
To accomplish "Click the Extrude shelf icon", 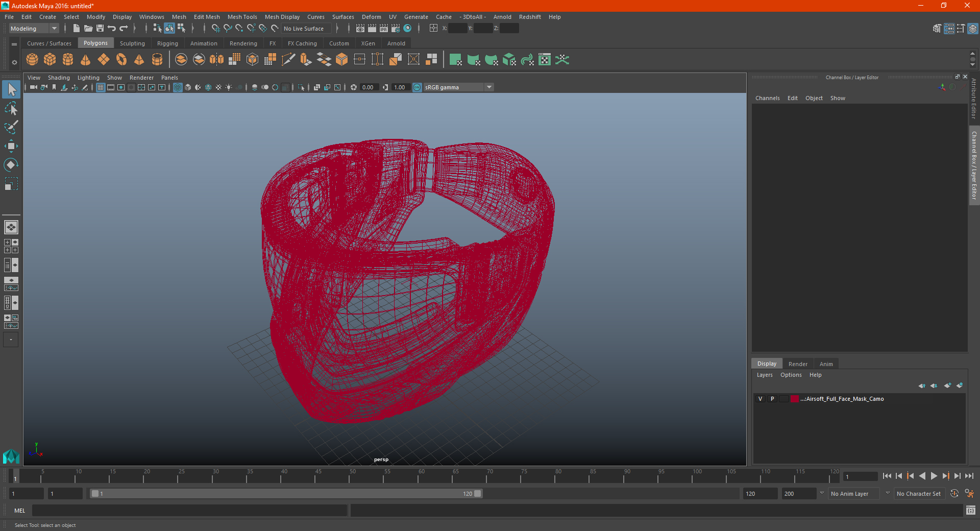I will pos(306,60).
